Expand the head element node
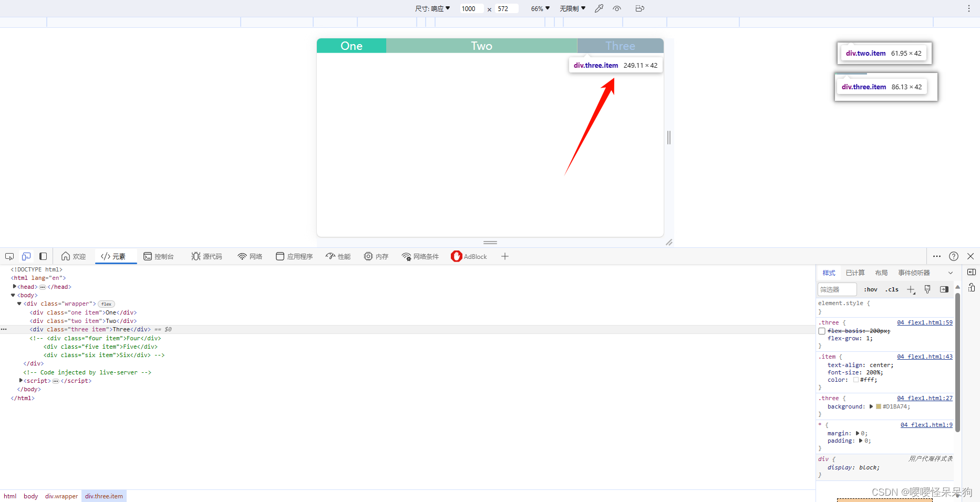The height and width of the screenshot is (502, 980). (x=15, y=287)
